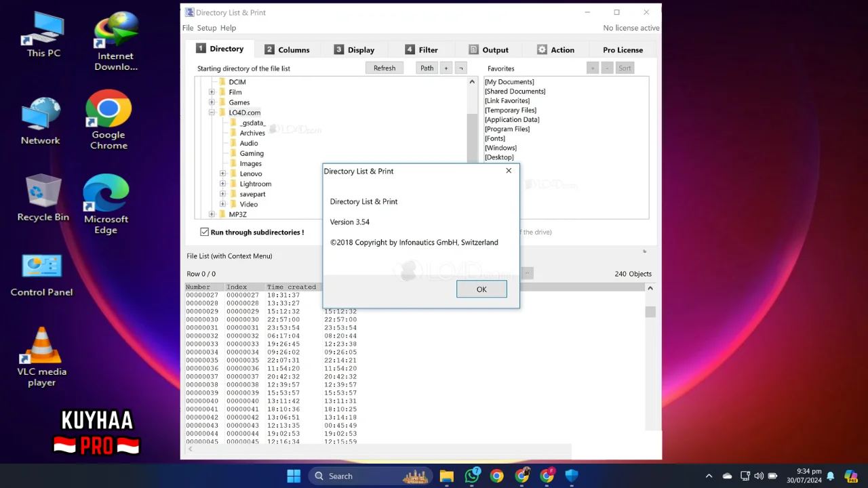868x488 pixels.
Task: Select [Desktop] favorite
Action: coord(499,157)
